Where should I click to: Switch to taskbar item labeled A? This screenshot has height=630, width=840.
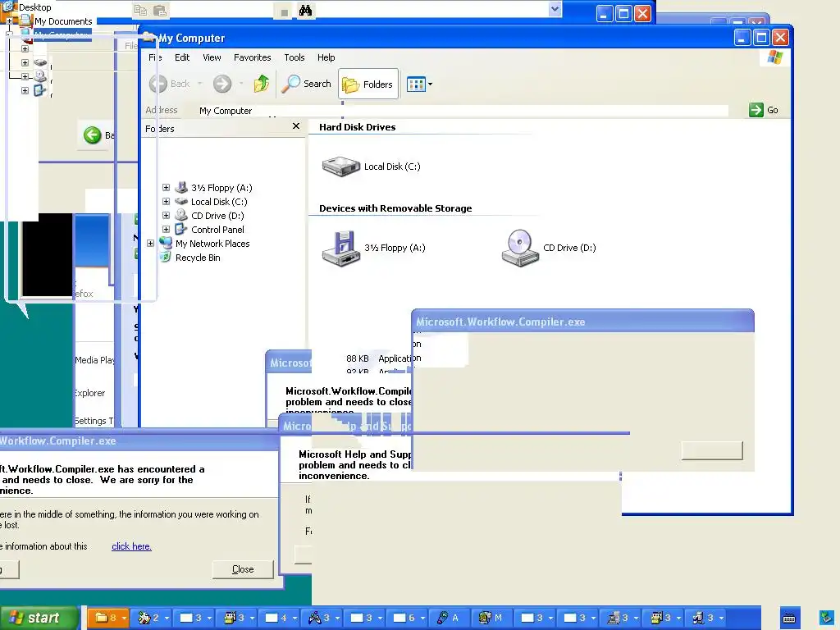[x=450, y=618]
